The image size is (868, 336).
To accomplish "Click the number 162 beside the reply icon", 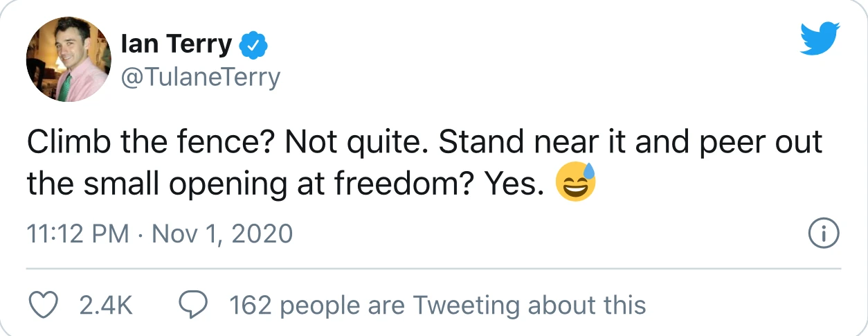I will coord(250,306).
